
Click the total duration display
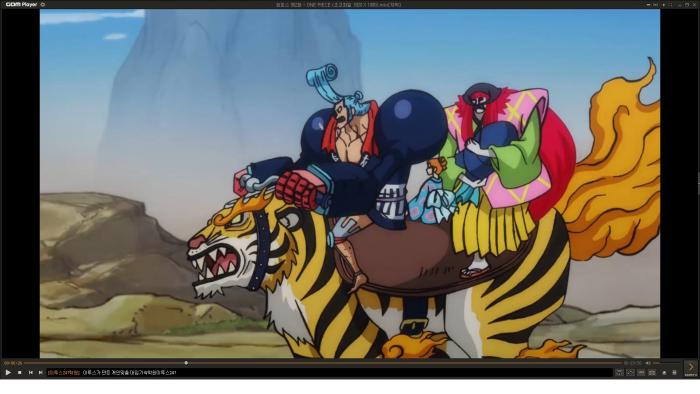(633, 363)
